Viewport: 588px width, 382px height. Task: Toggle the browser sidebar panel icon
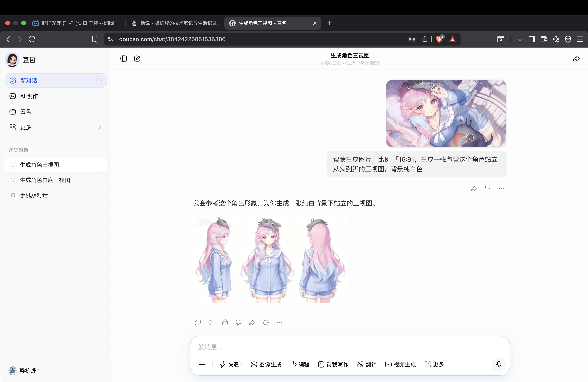tap(532, 39)
